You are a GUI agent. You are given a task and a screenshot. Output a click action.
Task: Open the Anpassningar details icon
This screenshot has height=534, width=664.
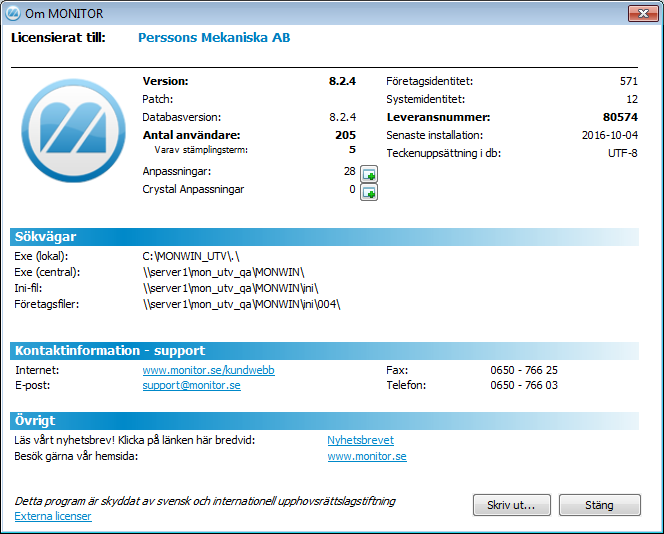point(369,174)
